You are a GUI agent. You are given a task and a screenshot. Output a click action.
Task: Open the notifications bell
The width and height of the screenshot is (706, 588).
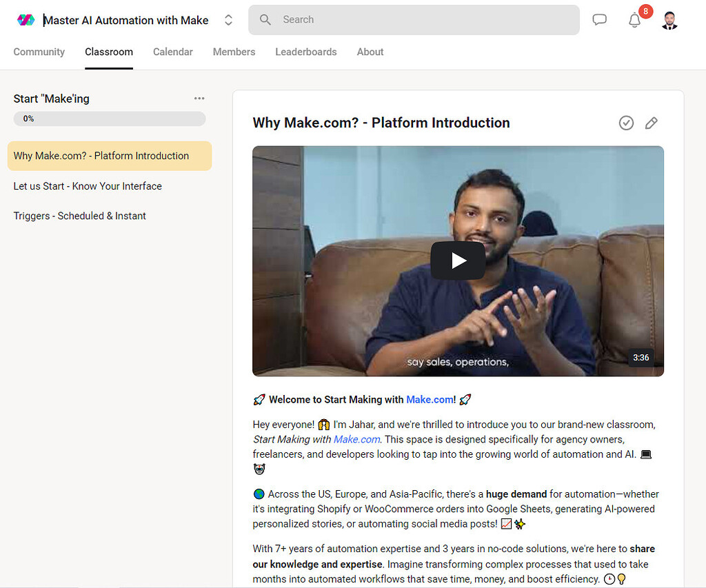(635, 21)
